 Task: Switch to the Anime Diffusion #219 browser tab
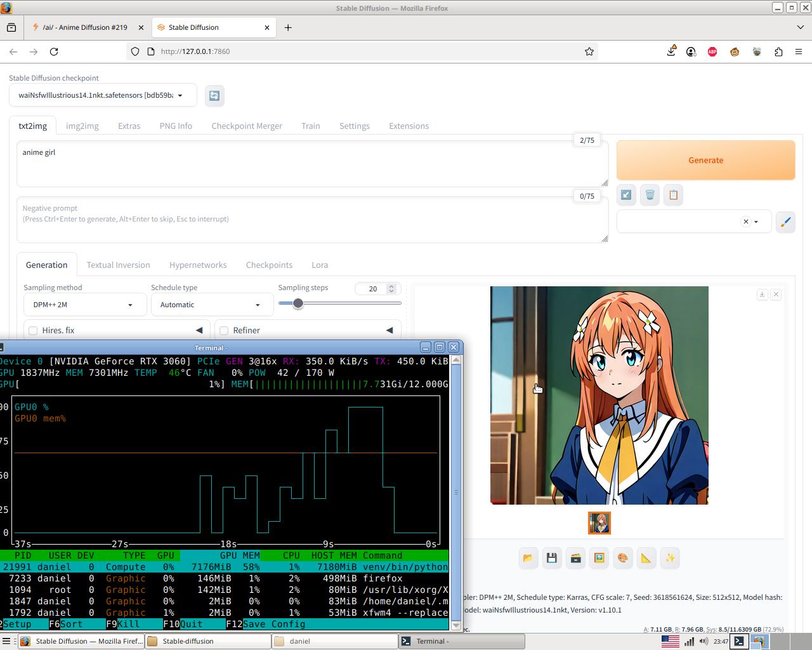(x=88, y=27)
